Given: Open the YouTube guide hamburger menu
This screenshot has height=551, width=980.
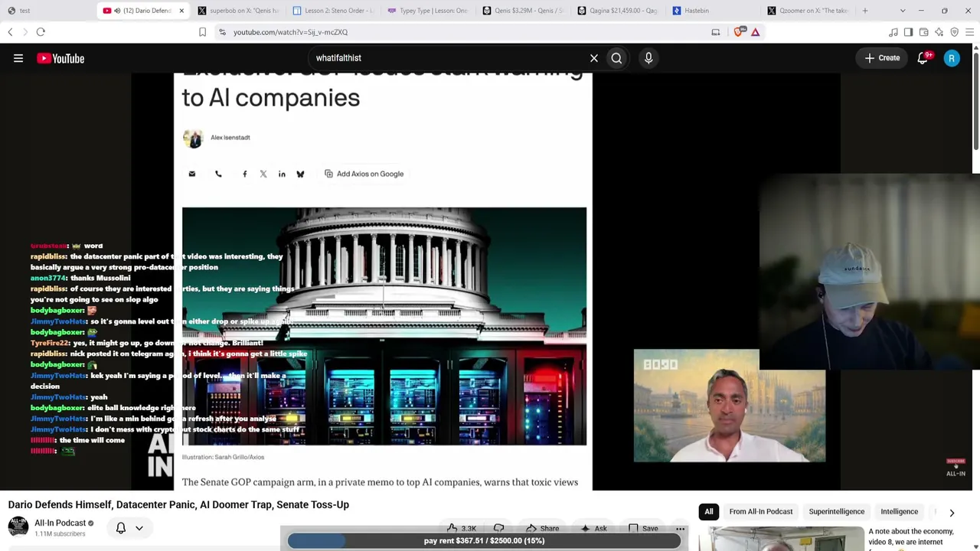Looking at the screenshot, I should (18, 58).
